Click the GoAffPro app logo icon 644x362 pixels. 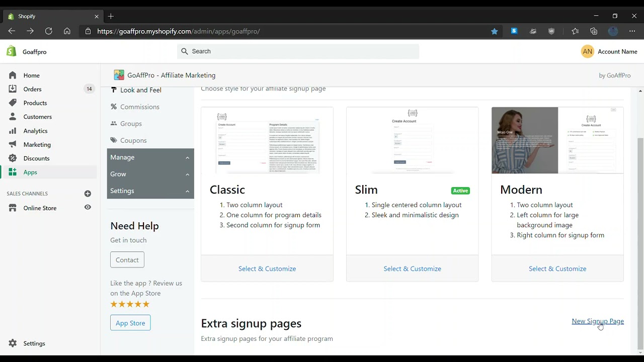tap(119, 75)
